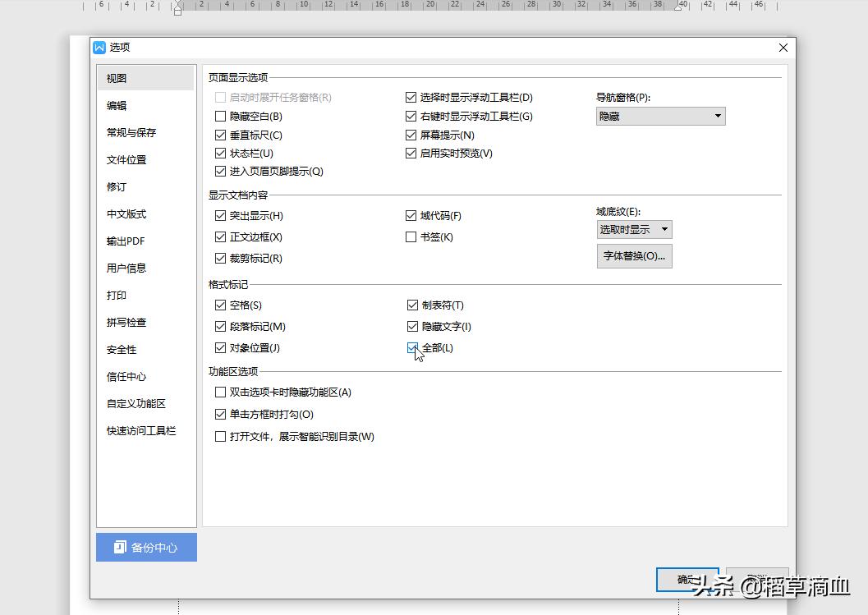
Task: Disable the 垂直标尺(C) checkbox
Action: pyautogui.click(x=219, y=134)
